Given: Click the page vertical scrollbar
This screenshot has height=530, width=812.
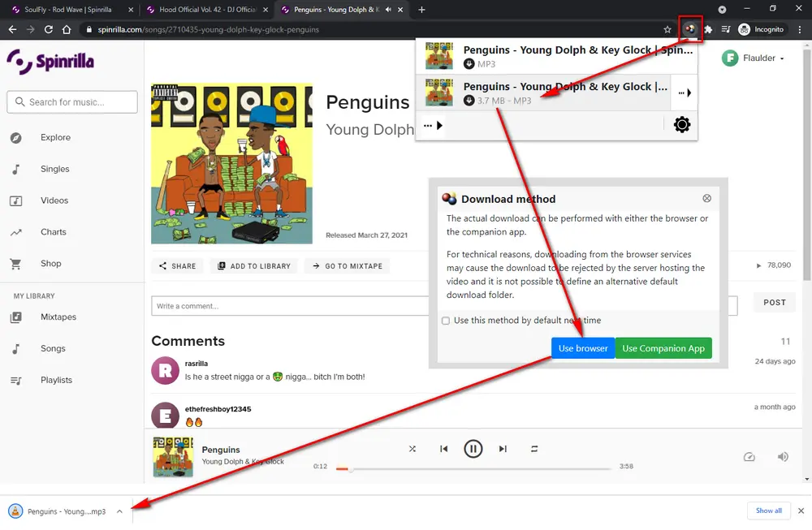Looking at the screenshot, I should coord(806,166).
